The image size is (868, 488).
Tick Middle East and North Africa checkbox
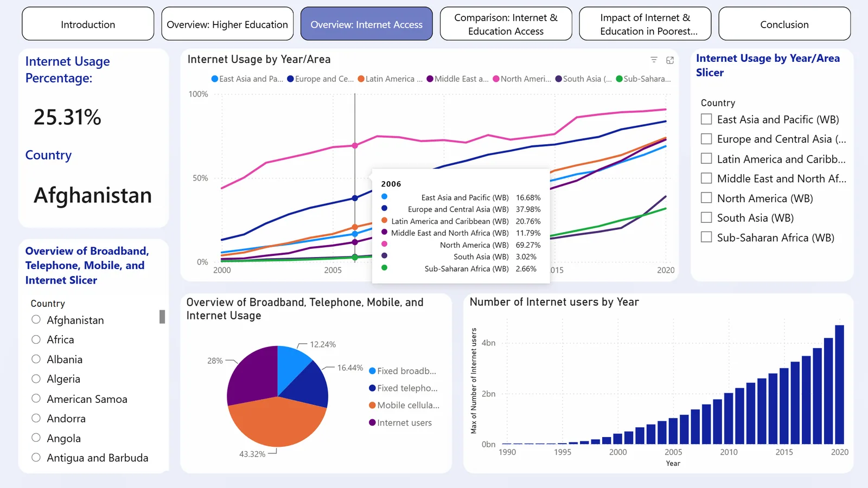coord(706,178)
